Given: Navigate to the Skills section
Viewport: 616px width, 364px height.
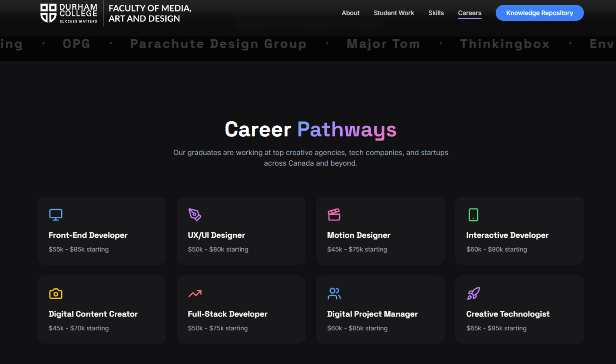Looking at the screenshot, I should [x=436, y=13].
